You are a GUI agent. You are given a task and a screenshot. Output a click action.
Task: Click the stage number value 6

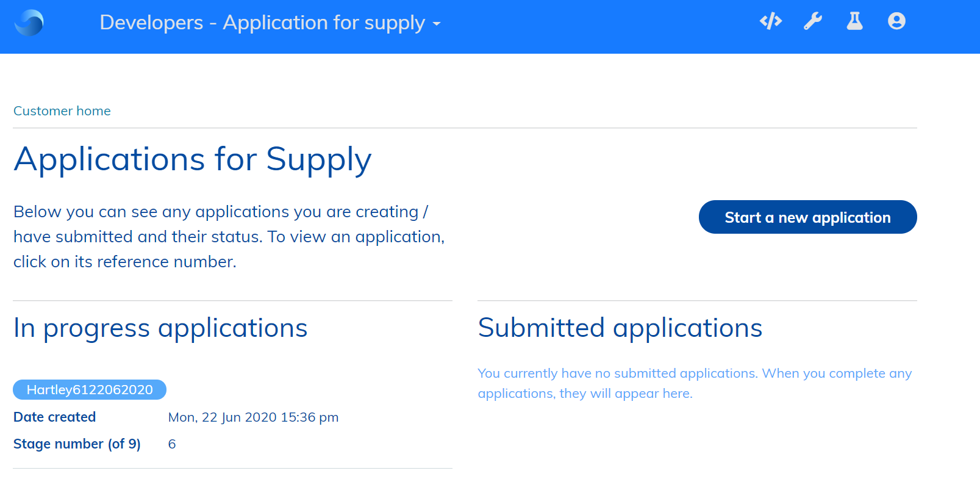(x=172, y=444)
